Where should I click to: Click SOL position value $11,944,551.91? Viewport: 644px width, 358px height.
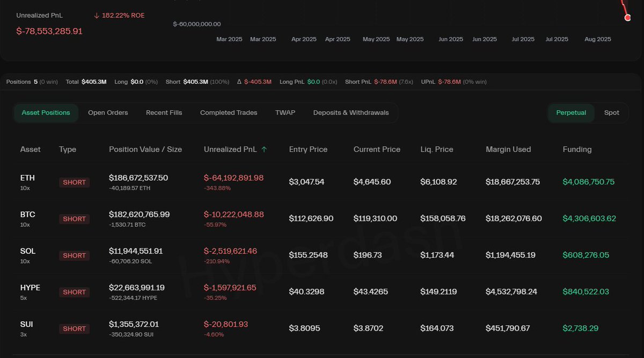click(x=136, y=251)
